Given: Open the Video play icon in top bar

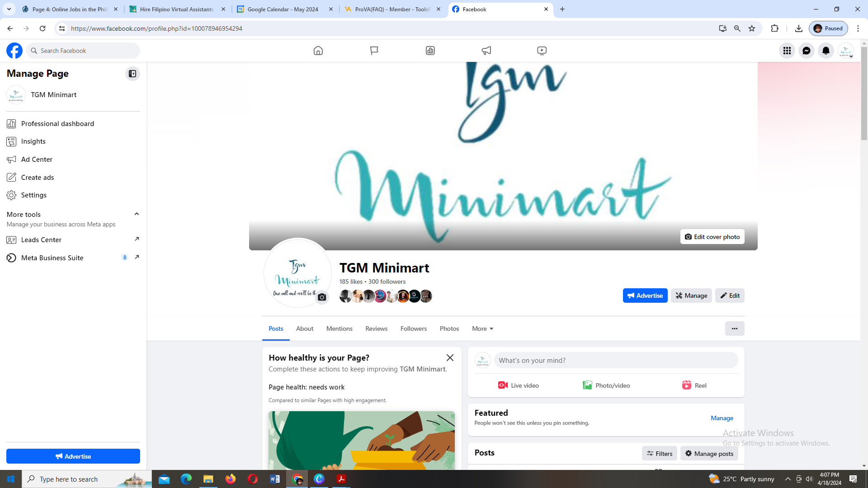Looking at the screenshot, I should [x=542, y=51].
